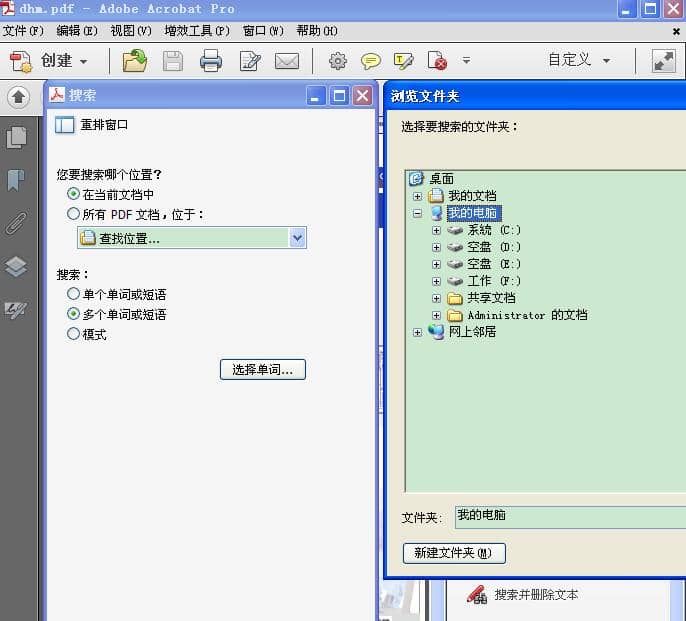This screenshot has width=686, height=621.
Task: Open the File (文件) menu
Action: (x=23, y=31)
